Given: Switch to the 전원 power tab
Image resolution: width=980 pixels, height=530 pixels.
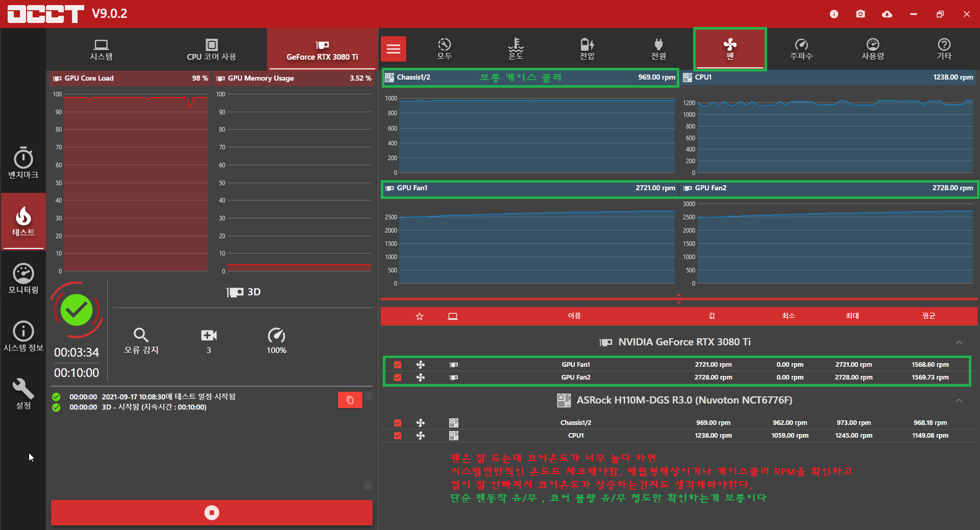Looking at the screenshot, I should point(658,49).
